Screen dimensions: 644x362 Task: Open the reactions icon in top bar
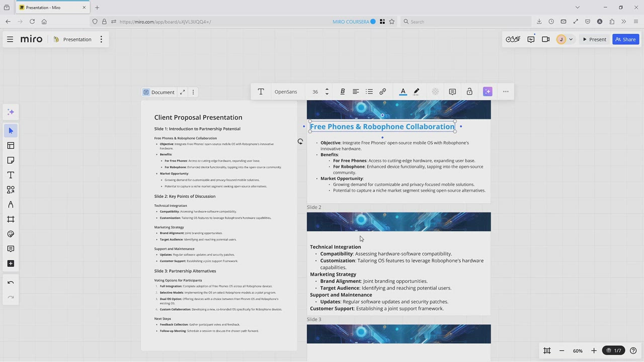click(x=513, y=39)
